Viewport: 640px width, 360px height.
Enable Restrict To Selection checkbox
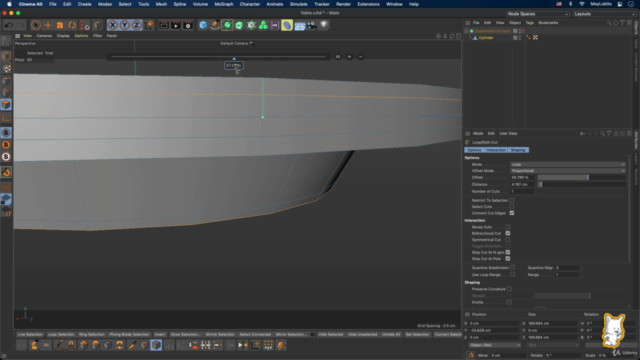(512, 200)
